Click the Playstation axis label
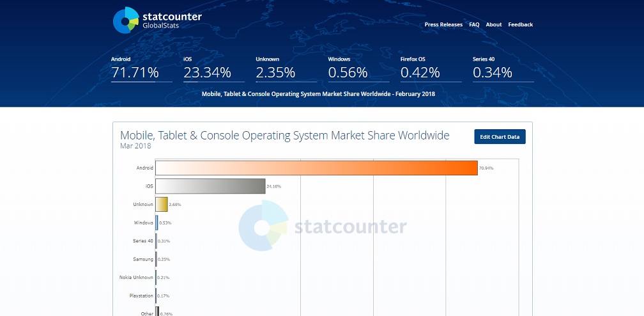This screenshot has height=316, width=644. pos(141,296)
